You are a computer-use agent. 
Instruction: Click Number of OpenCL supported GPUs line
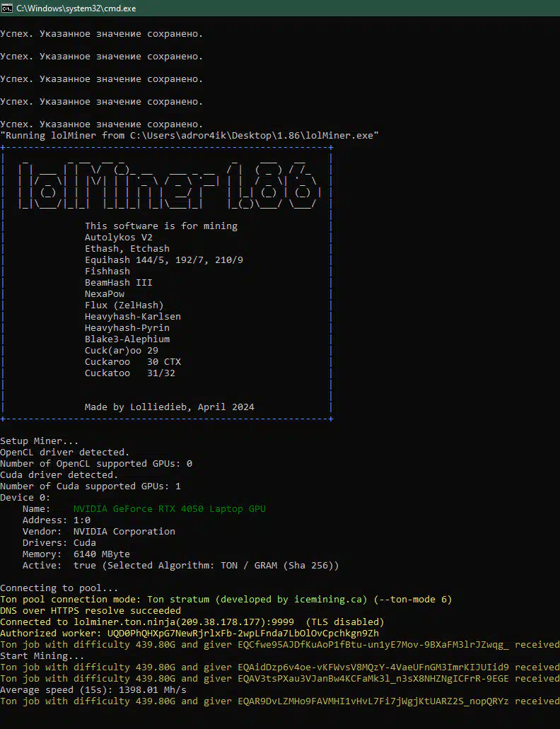[96, 464]
